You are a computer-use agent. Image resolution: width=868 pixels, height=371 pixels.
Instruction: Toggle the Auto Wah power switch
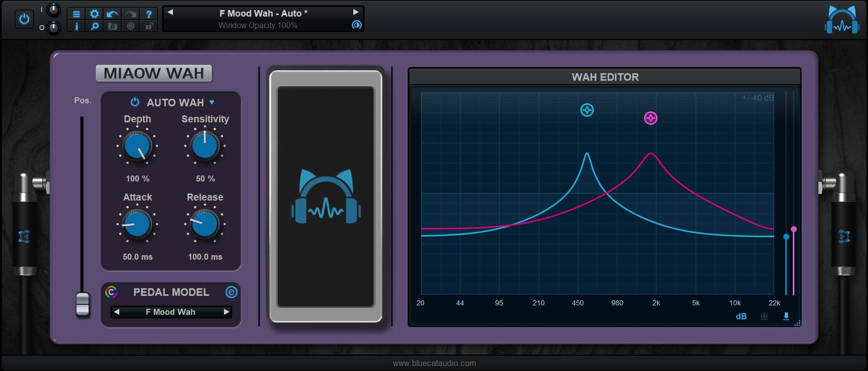(x=135, y=102)
